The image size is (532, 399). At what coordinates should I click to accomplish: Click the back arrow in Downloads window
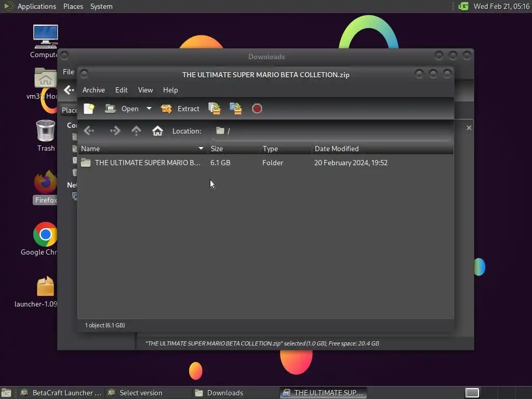pyautogui.click(x=69, y=90)
